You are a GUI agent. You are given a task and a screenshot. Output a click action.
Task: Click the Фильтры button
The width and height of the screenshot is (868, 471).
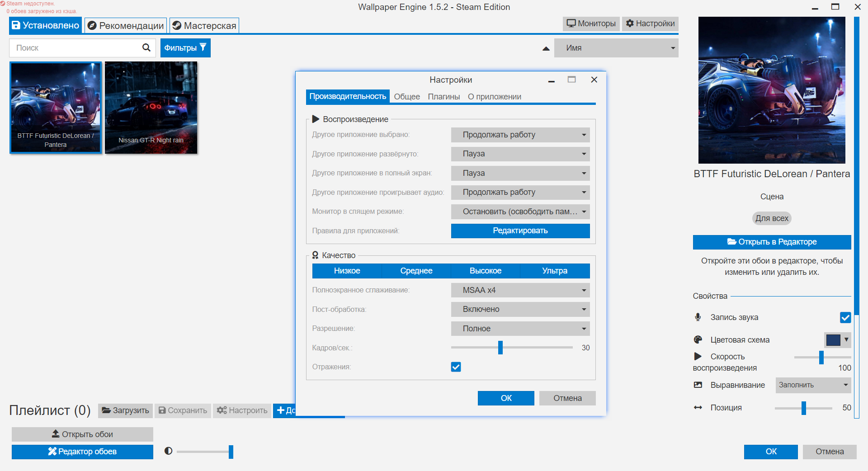coord(185,48)
